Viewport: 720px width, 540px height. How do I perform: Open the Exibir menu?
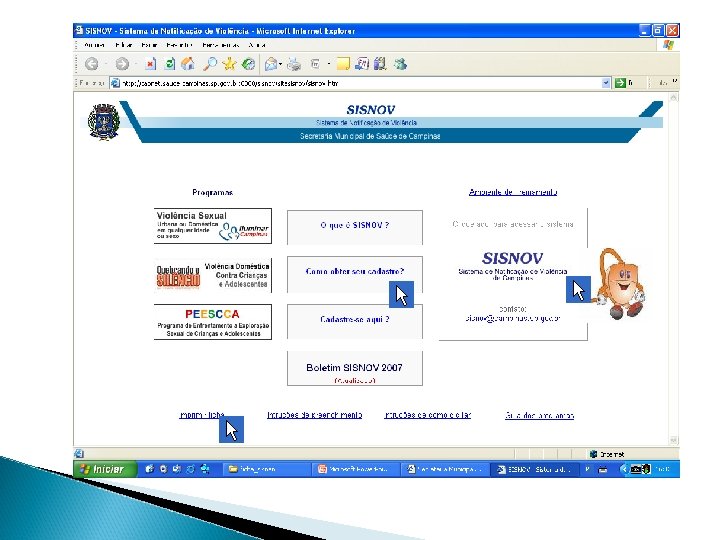tap(149, 45)
